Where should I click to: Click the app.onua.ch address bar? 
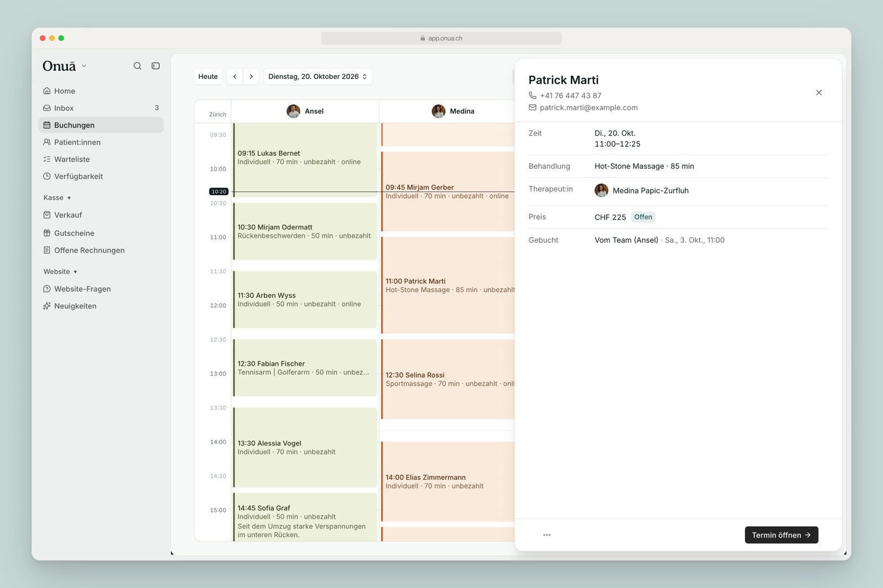click(x=441, y=38)
